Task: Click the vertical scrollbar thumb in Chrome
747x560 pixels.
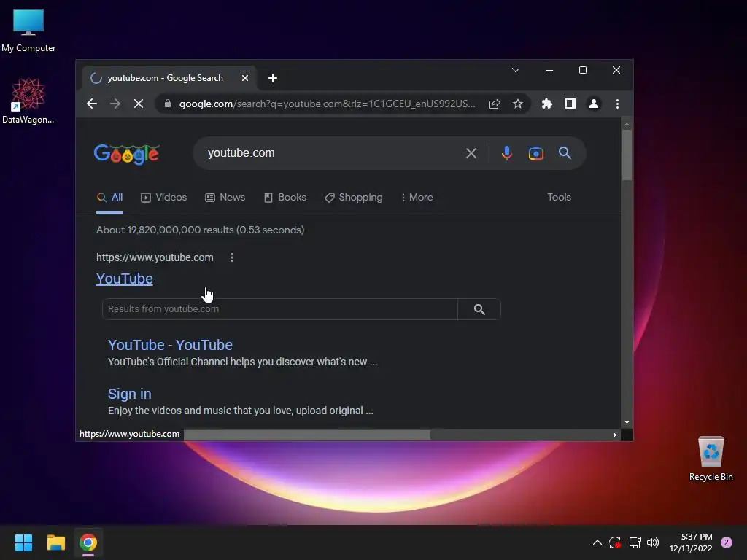Action: pos(627,155)
